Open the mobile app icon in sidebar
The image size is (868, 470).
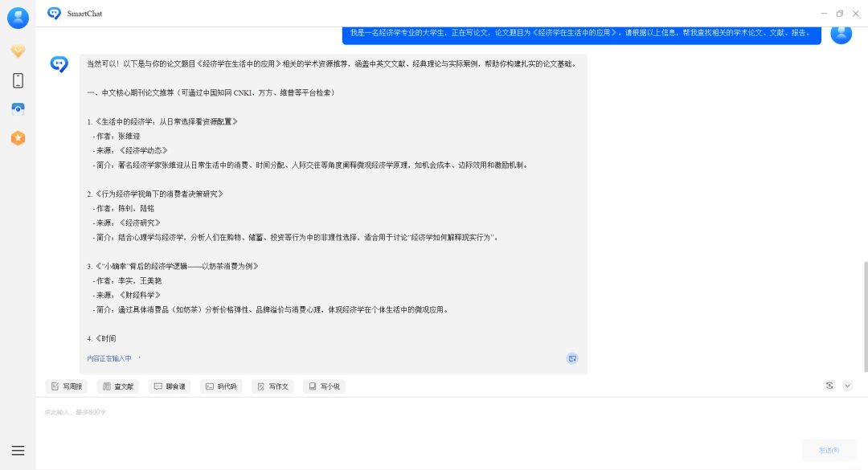(18, 80)
